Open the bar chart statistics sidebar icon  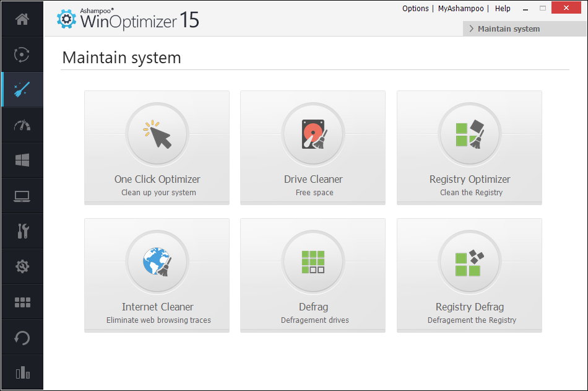pyautogui.click(x=22, y=372)
